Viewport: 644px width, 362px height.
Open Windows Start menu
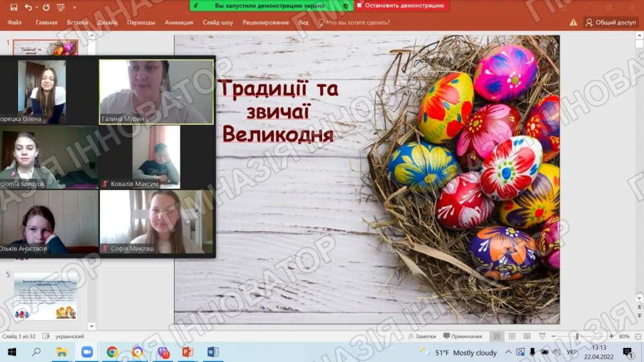pyautogui.click(x=12, y=352)
